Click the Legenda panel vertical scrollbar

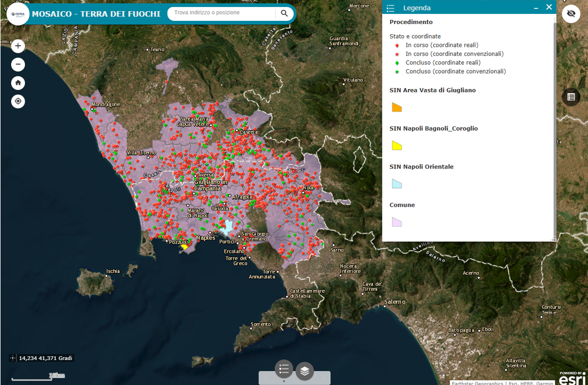(554, 128)
